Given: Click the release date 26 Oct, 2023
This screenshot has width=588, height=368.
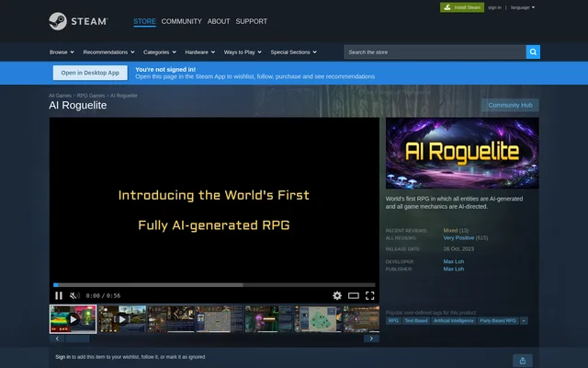Looking at the screenshot, I should coord(458,249).
